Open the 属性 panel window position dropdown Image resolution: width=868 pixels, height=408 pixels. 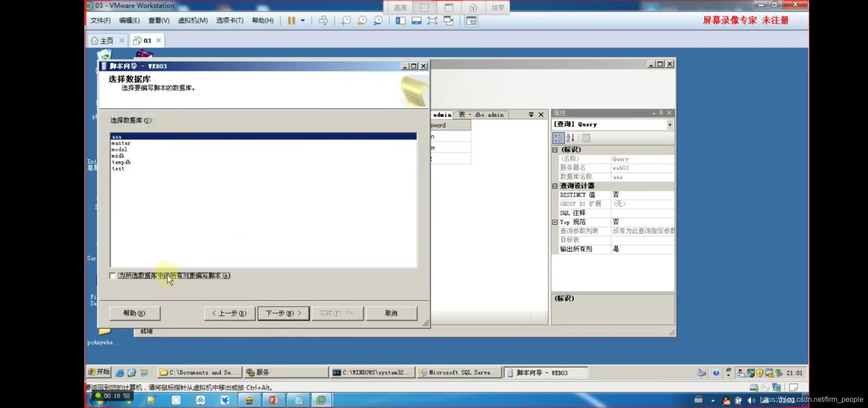point(654,113)
